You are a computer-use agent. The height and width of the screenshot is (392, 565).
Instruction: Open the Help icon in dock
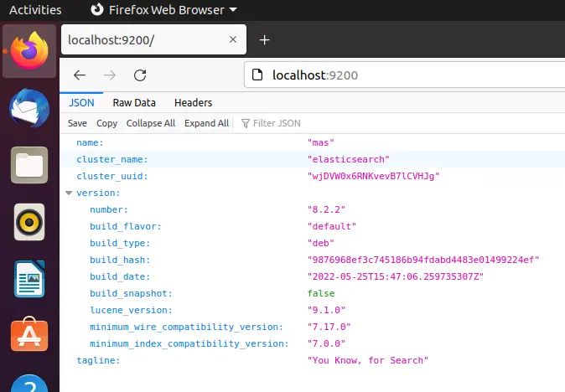pyautogui.click(x=29, y=384)
